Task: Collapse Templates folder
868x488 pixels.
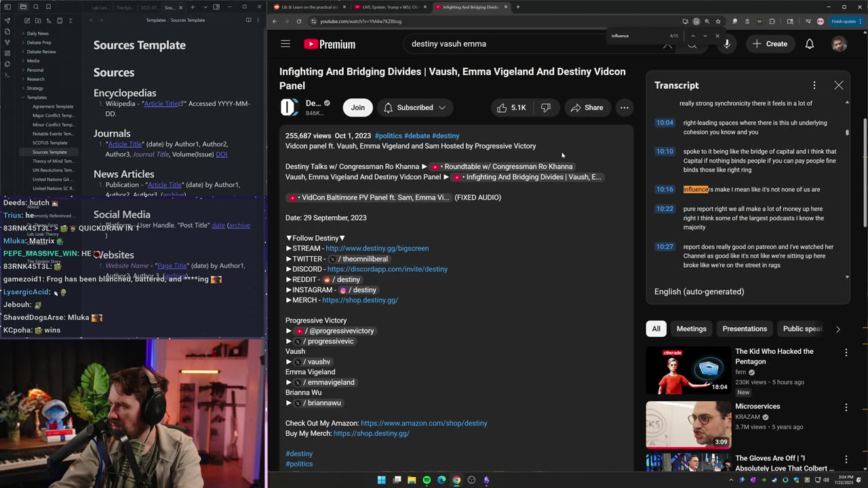Action: (x=37, y=98)
